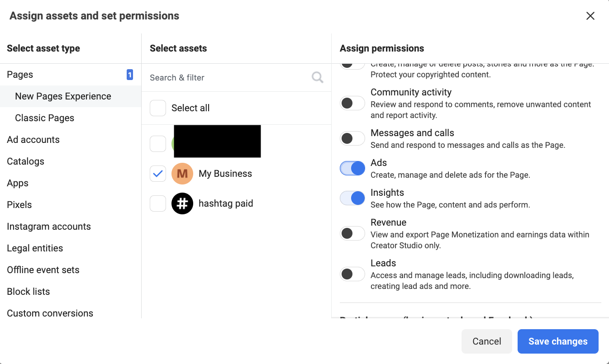Disable the Ads permission toggle
Viewport: 609px width, 364px height.
[352, 168]
